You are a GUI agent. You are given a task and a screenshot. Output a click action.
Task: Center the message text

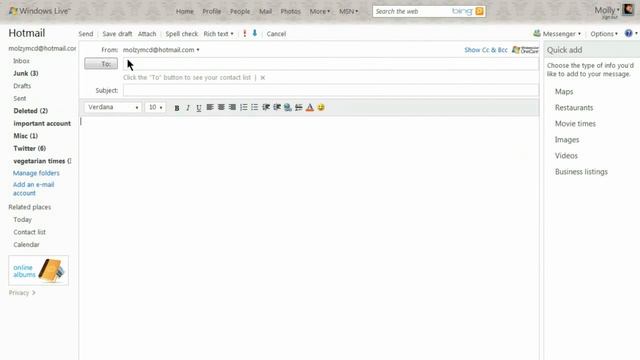[x=221, y=107]
